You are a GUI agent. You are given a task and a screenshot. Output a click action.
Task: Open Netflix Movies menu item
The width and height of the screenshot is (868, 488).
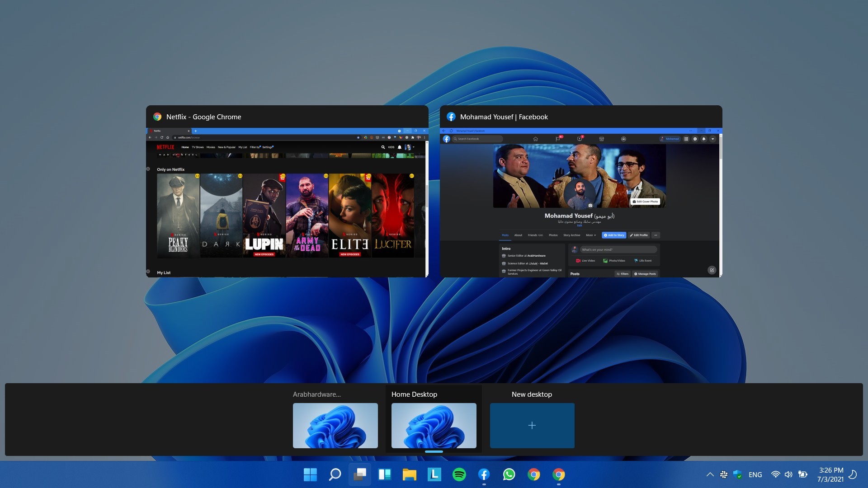[211, 147]
